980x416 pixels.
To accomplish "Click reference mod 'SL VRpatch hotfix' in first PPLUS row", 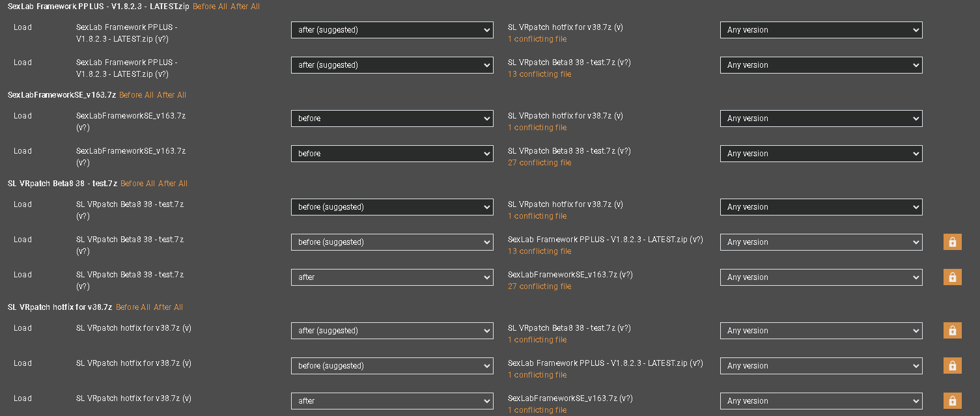I will (x=565, y=27).
